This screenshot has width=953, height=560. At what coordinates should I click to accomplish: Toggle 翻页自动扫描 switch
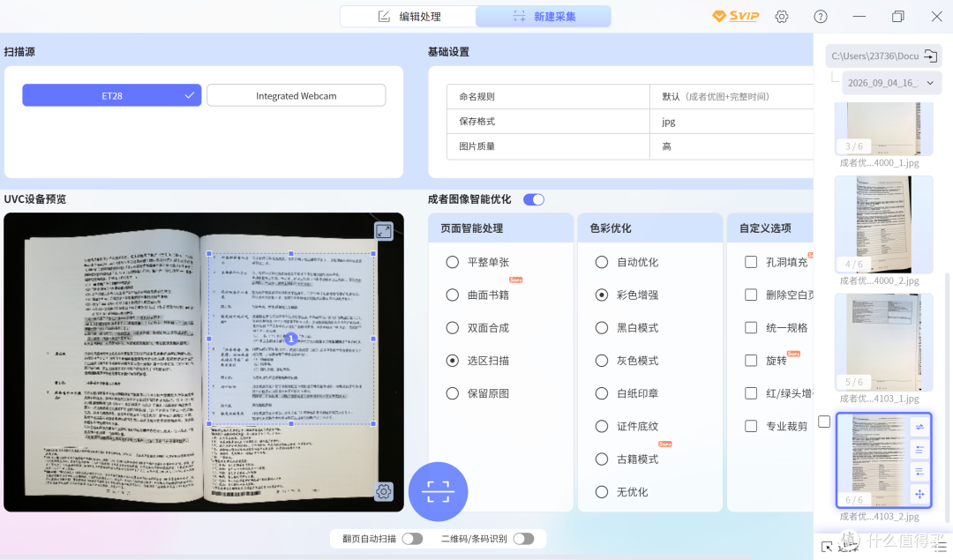(x=412, y=539)
